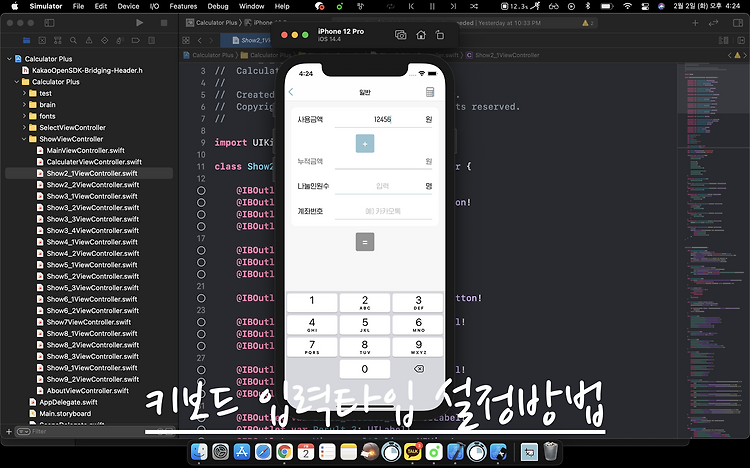The height and width of the screenshot is (468, 750).
Task: Tap keypad key 1
Action: [x=312, y=302]
